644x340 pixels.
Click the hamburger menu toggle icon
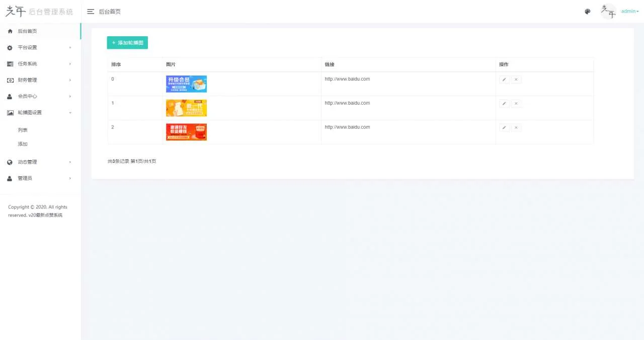(91, 12)
